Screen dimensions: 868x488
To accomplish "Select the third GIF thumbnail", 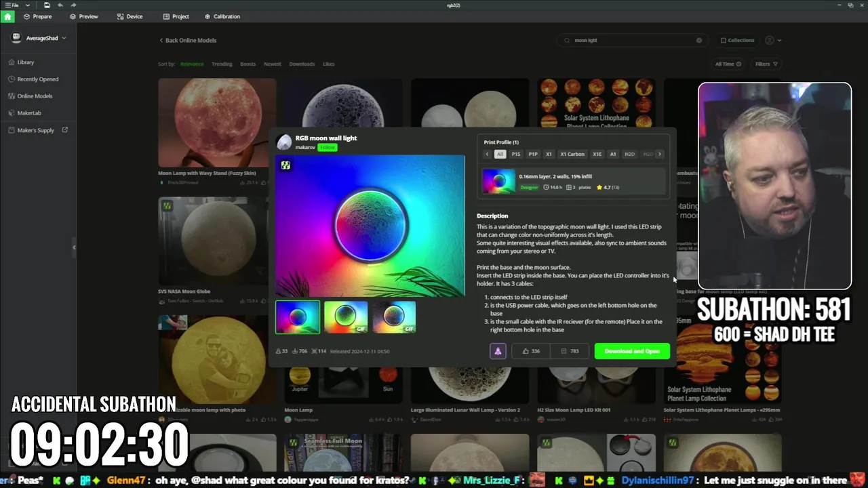I will (x=394, y=317).
